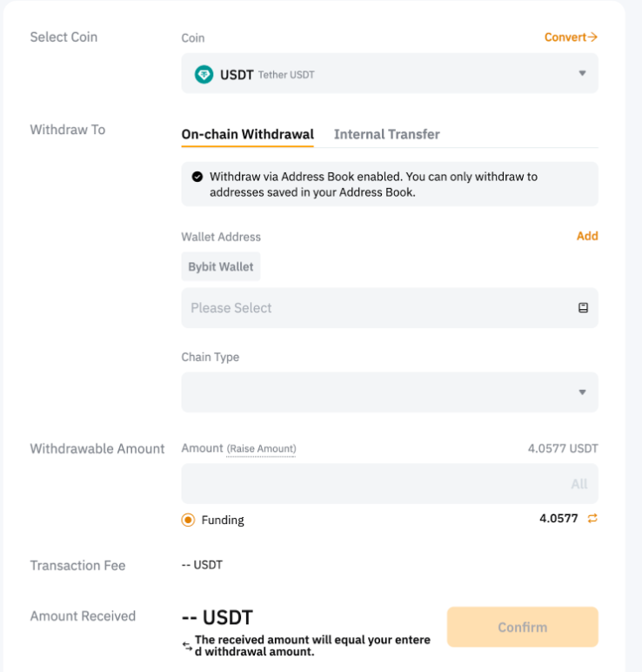Click the arrows icon beside the received amount note
642x672 pixels.
(x=187, y=646)
